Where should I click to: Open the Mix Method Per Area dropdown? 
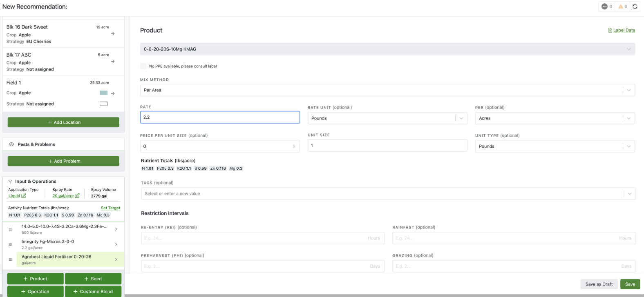387,90
